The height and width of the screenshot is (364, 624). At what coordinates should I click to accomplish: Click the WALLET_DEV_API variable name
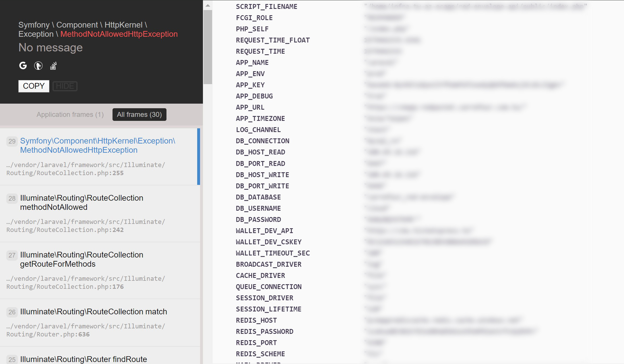265,231
